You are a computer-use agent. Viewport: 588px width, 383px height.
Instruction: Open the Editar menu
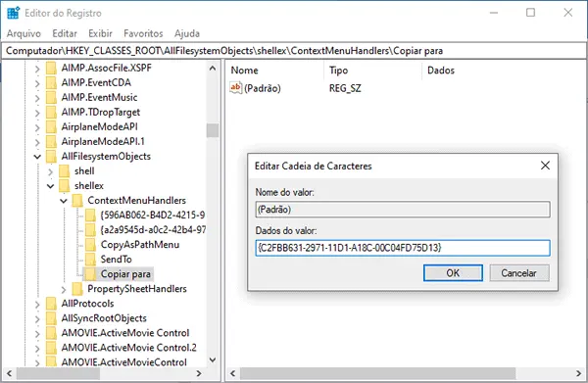click(x=65, y=33)
